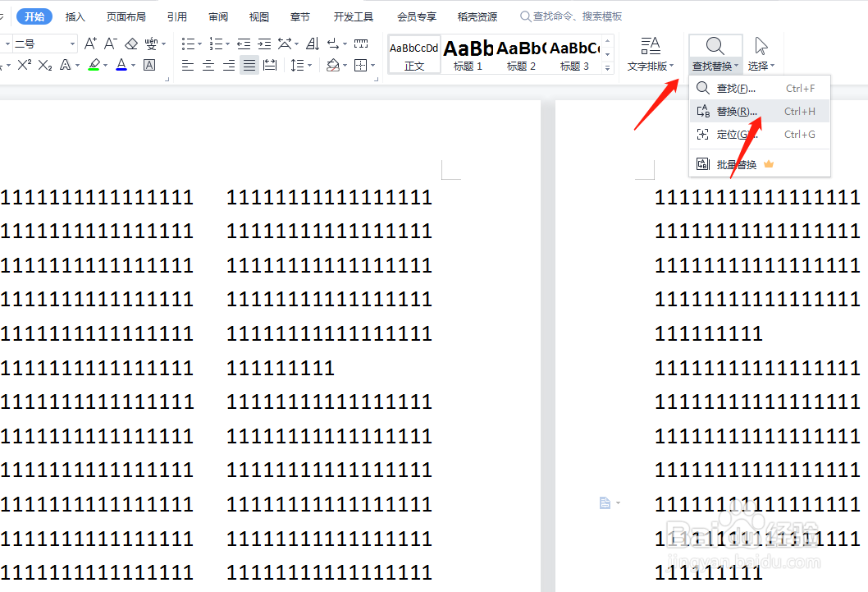Image resolution: width=868 pixels, height=592 pixels.
Task: Increase paragraph indent
Action: coord(264,44)
